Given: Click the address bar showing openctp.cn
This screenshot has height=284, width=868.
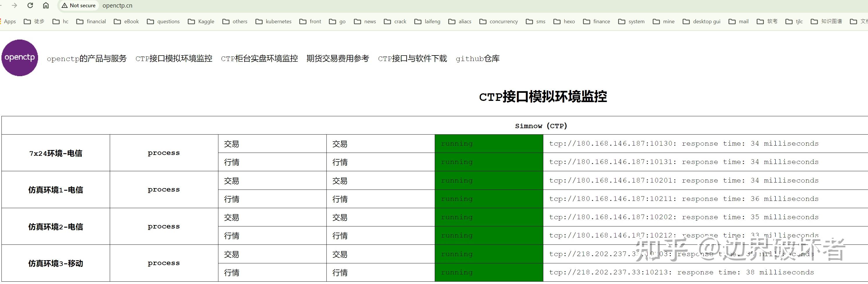Looking at the screenshot, I should (117, 6).
